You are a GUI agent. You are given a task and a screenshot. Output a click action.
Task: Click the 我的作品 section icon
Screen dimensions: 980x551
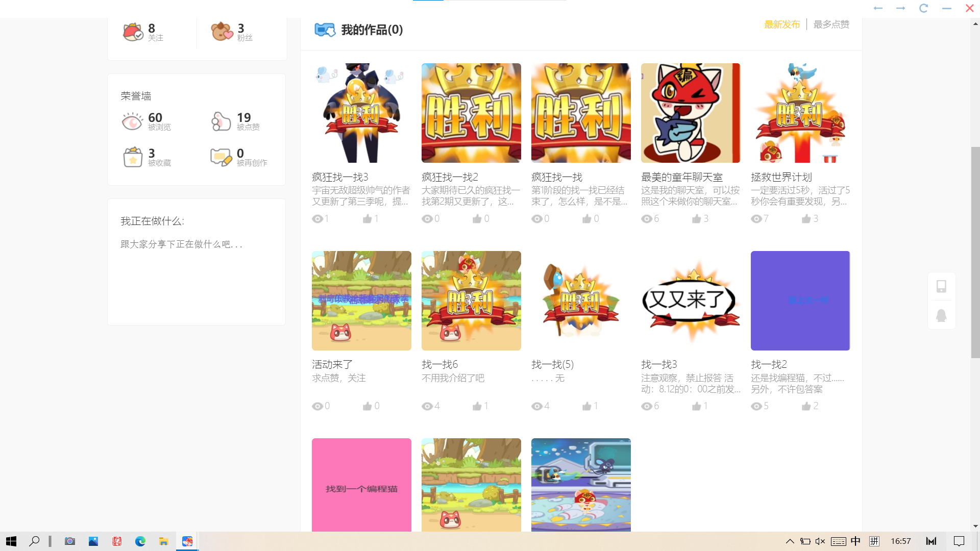(x=325, y=30)
